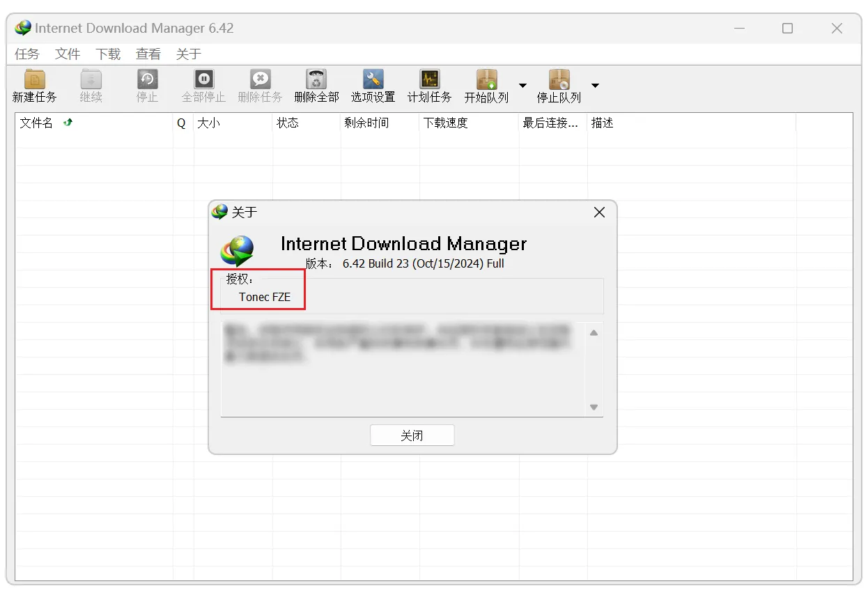Sort by the 大小 column header
The width and height of the screenshot is (868, 593).
(x=233, y=123)
